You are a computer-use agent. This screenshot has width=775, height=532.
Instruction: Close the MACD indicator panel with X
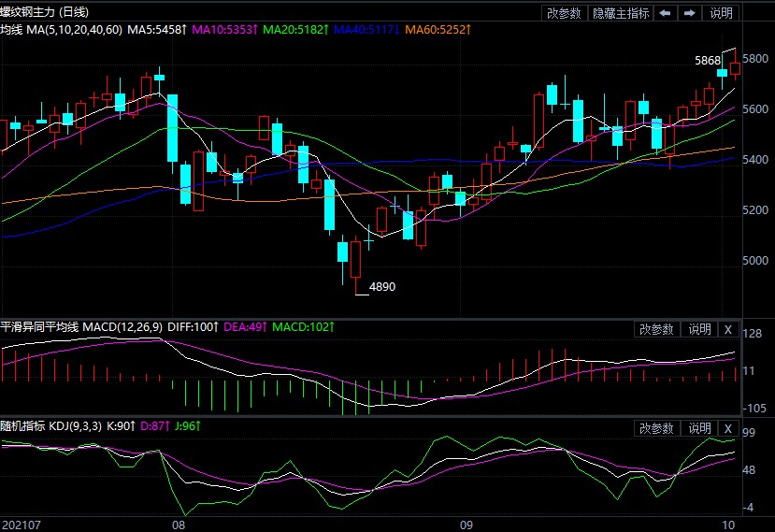point(728,329)
